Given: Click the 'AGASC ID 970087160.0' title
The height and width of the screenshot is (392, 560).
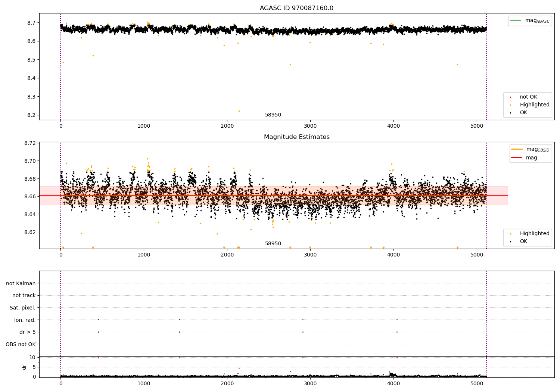Looking at the screenshot, I should pos(297,8).
